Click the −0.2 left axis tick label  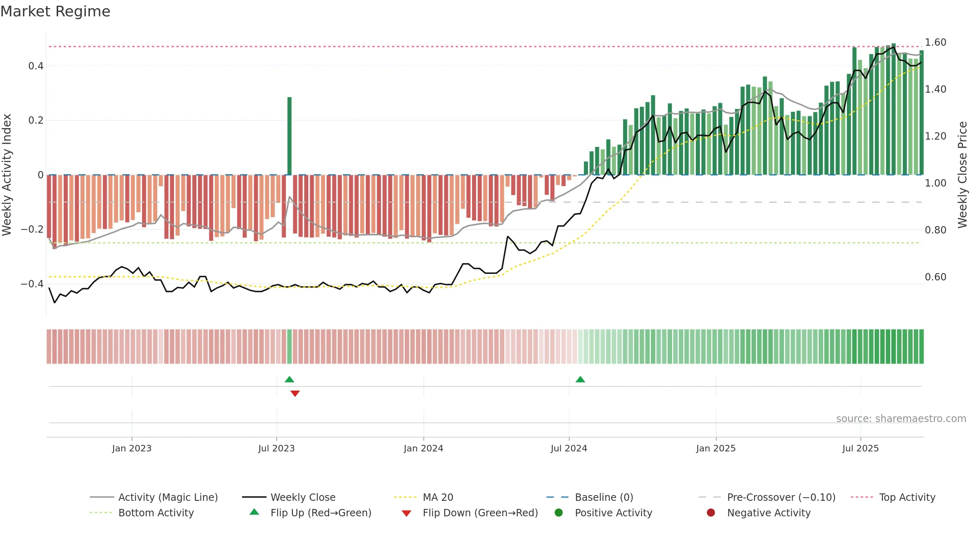[32, 229]
